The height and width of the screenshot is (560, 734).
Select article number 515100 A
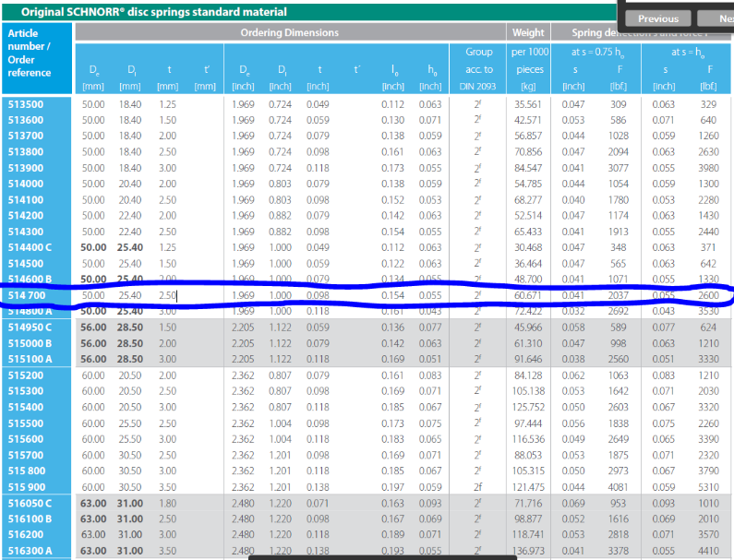tap(30, 359)
